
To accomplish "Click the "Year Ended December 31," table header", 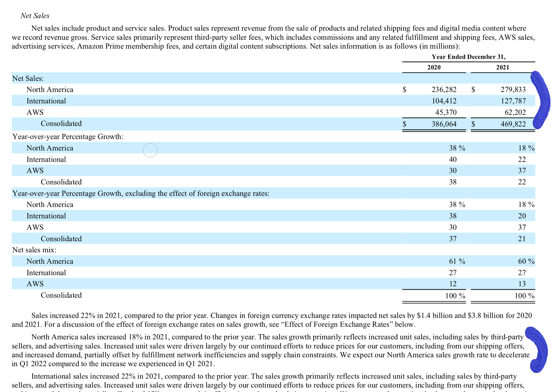I will click(x=469, y=57).
